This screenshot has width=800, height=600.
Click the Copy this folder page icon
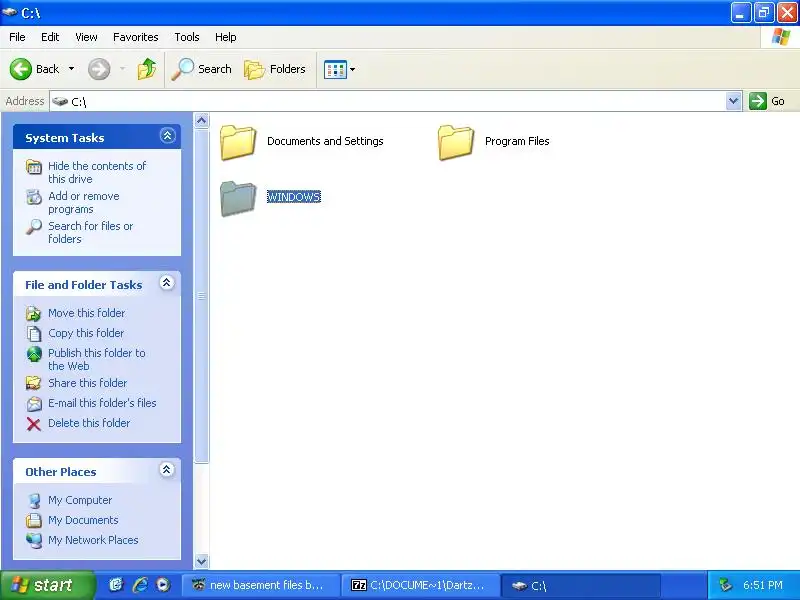click(x=34, y=334)
